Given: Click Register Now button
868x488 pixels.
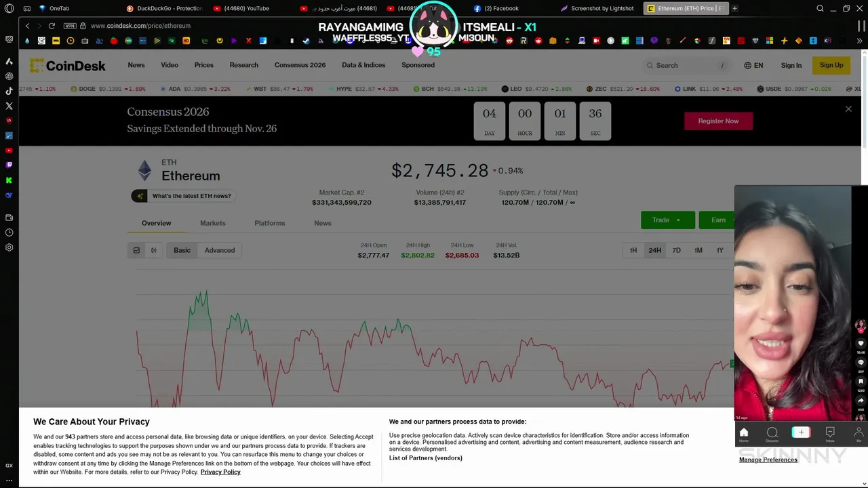Looking at the screenshot, I should pos(718,121).
